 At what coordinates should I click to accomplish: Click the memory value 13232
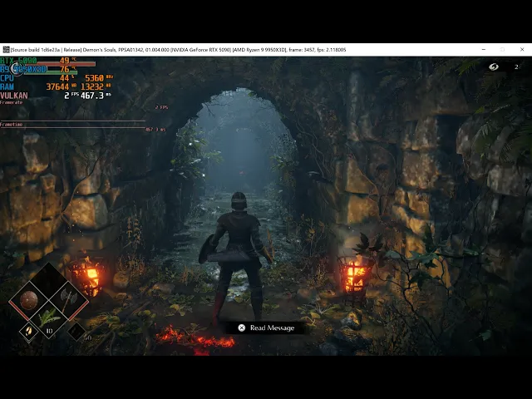click(x=92, y=86)
